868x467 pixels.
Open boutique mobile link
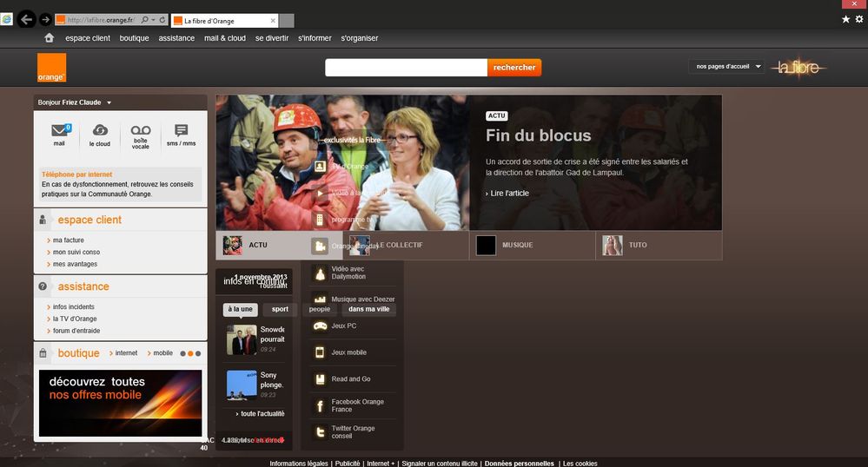tap(162, 353)
